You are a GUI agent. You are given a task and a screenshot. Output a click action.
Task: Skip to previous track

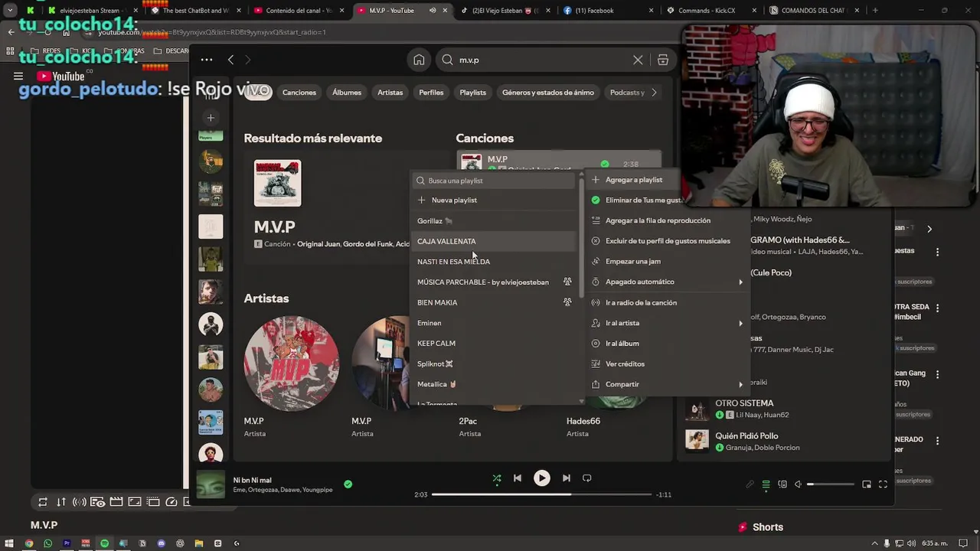(x=518, y=478)
